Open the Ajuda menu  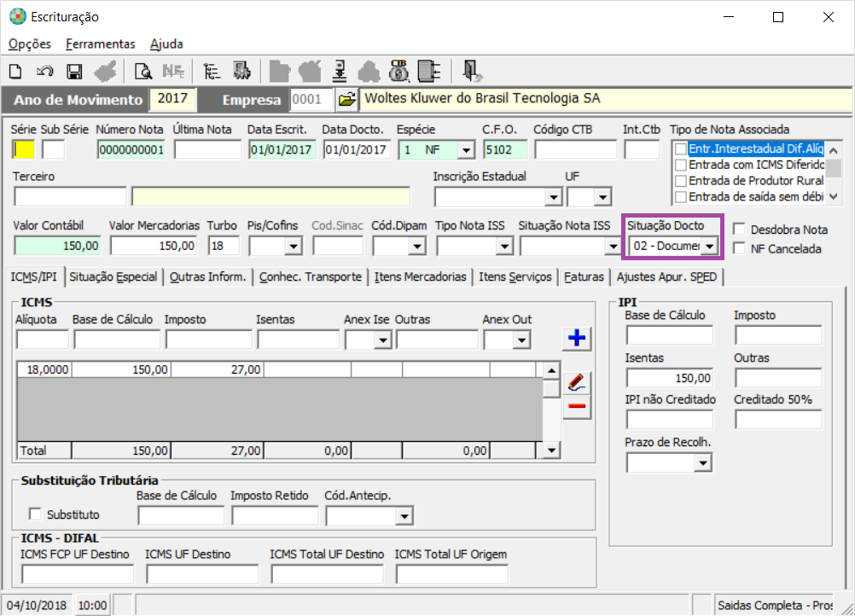[x=166, y=44]
